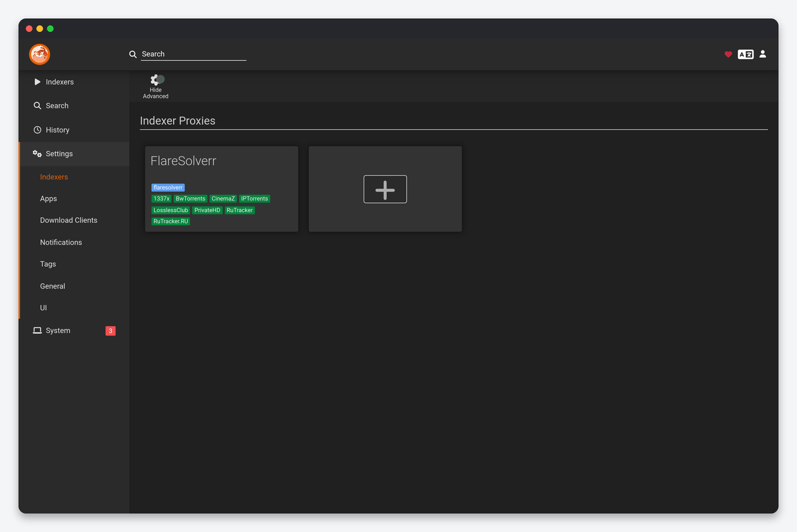Click the RuTracker tag label
Screen dimensions: 797x532
(240, 210)
